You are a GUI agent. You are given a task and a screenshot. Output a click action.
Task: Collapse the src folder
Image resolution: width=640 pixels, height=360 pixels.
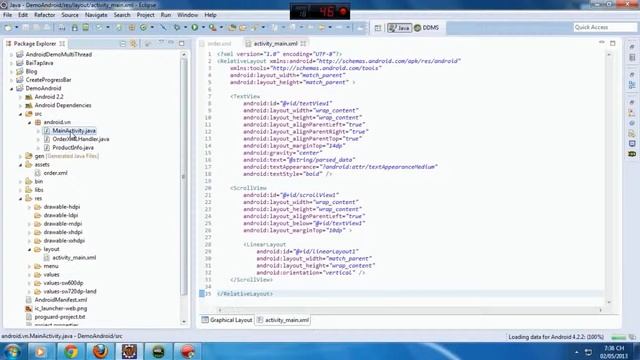(x=20, y=114)
